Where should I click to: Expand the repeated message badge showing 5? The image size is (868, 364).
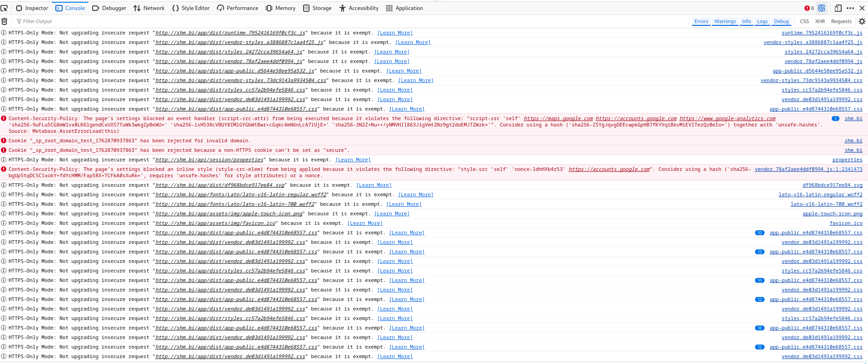pyautogui.click(x=835, y=119)
